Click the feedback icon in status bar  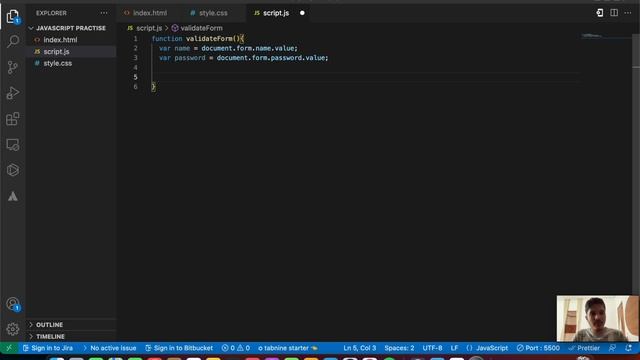point(612,348)
